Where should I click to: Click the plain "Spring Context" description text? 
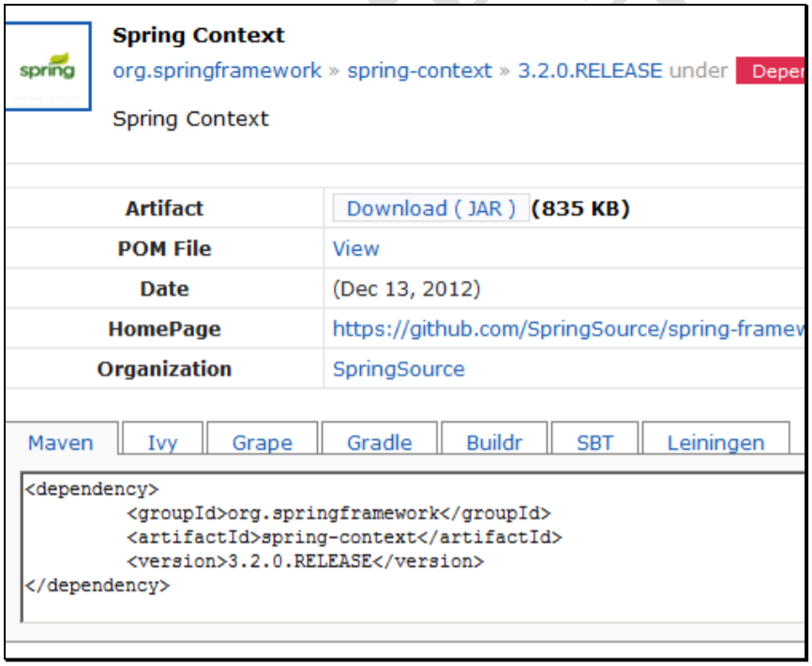[x=190, y=119]
